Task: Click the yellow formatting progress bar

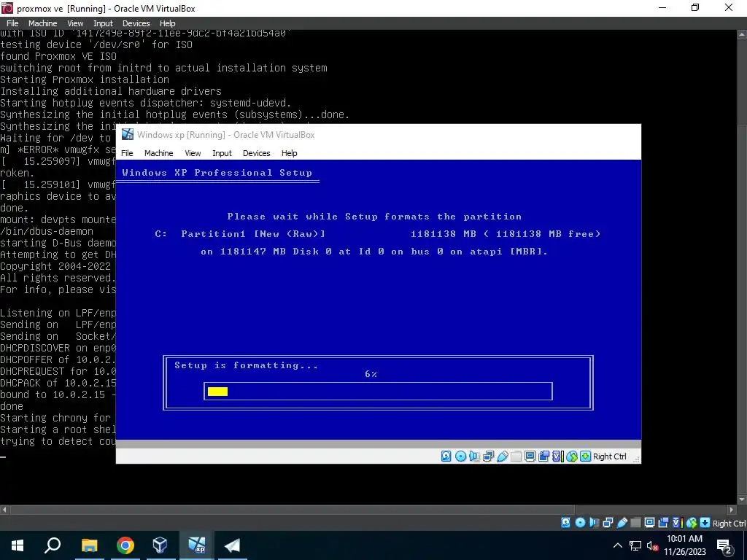Action: pyautogui.click(x=217, y=391)
